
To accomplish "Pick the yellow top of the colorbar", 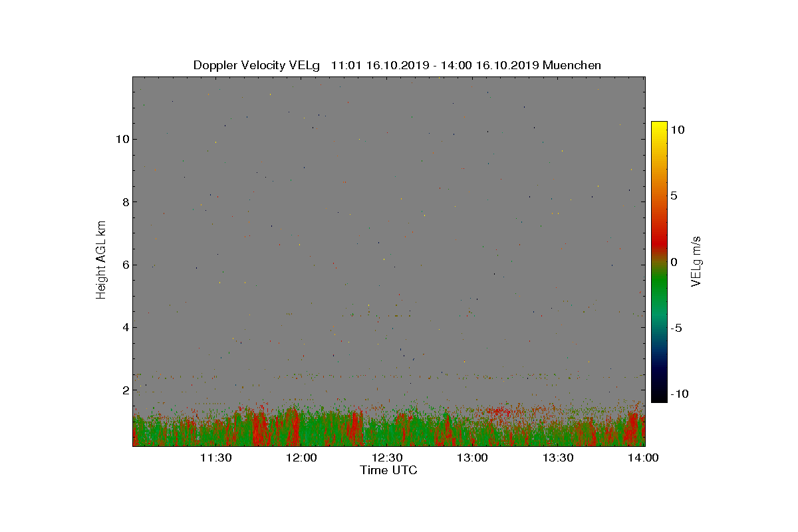I will [x=659, y=126].
